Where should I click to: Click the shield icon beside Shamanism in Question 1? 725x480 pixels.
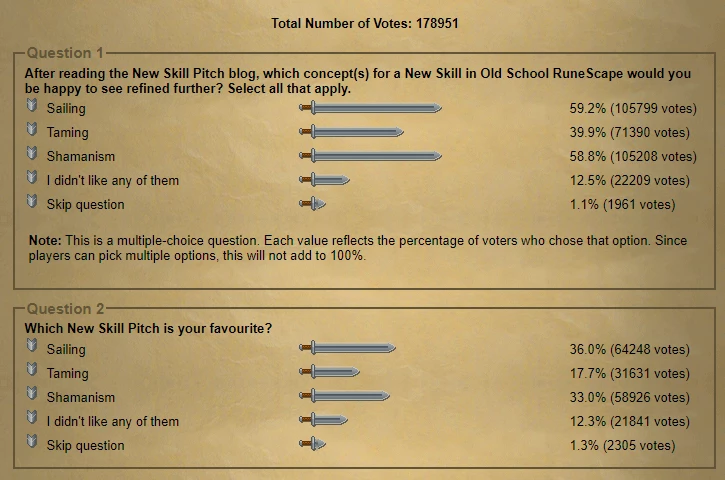coord(32,154)
